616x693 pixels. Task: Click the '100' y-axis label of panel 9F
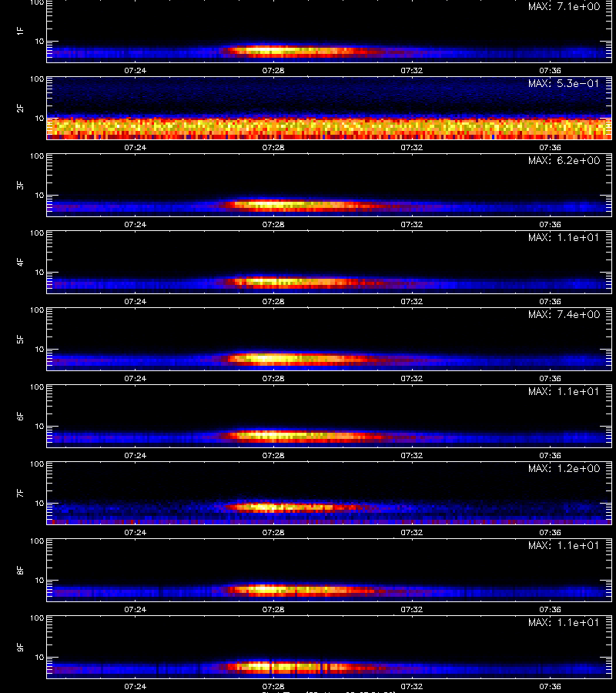(37, 618)
